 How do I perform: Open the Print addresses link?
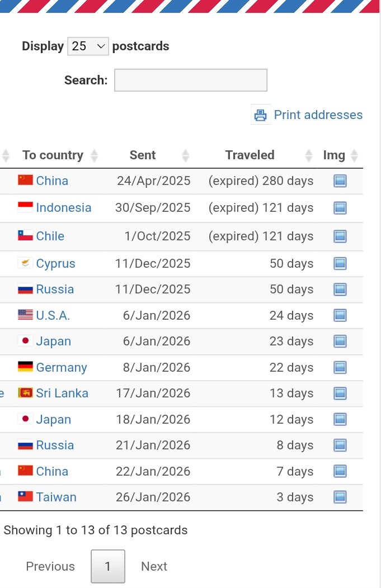tap(318, 115)
